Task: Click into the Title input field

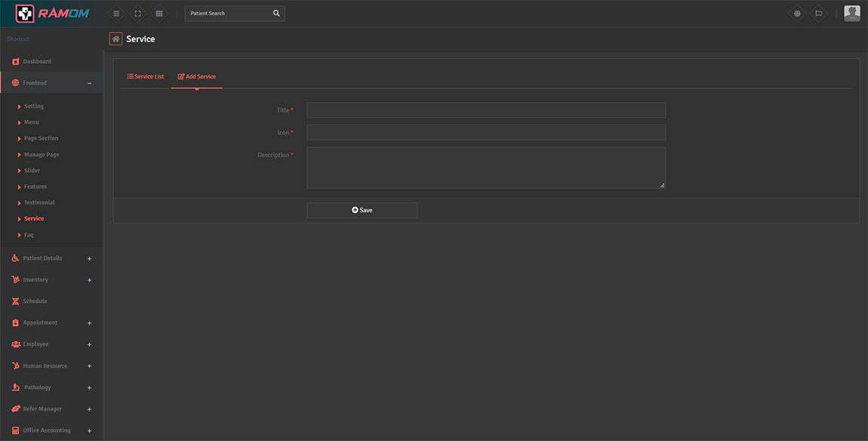Action: [x=486, y=110]
